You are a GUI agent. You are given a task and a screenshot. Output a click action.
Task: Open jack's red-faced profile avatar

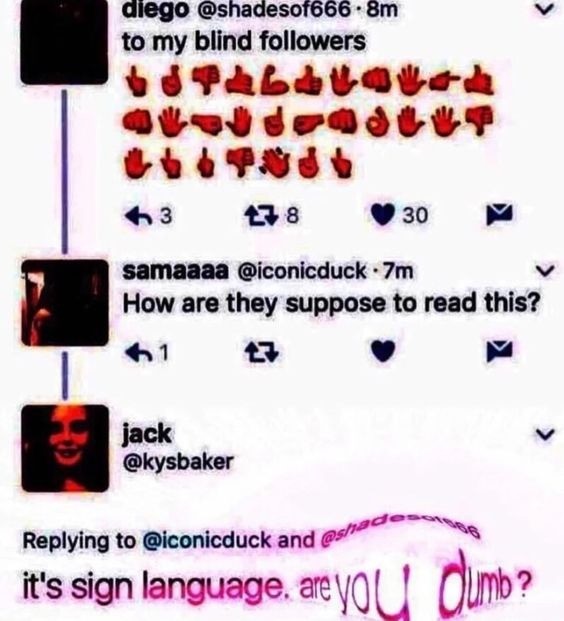(x=65, y=449)
